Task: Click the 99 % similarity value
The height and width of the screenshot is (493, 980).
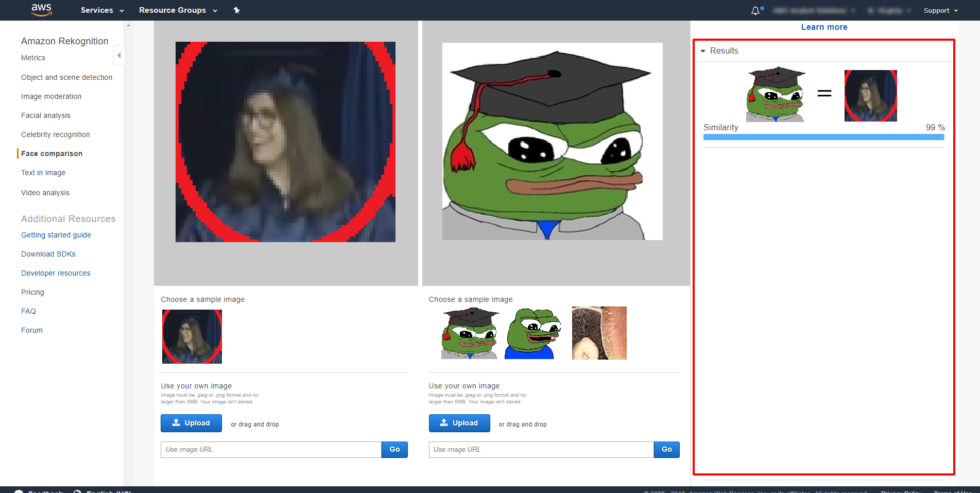Action: tap(935, 127)
